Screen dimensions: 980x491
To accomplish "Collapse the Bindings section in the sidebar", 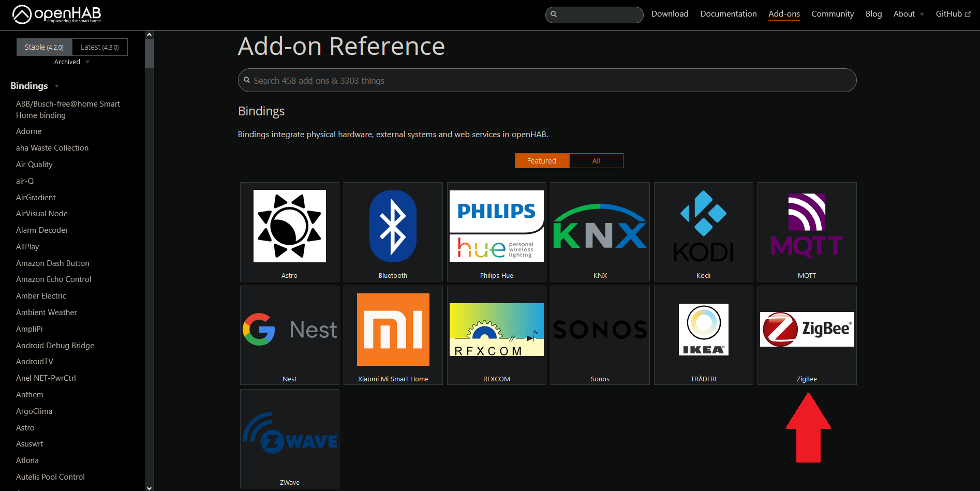I will (34, 86).
